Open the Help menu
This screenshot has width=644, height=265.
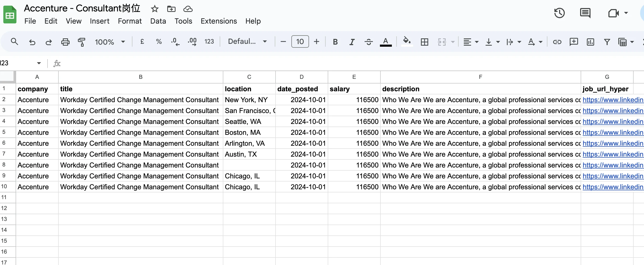[x=253, y=21]
